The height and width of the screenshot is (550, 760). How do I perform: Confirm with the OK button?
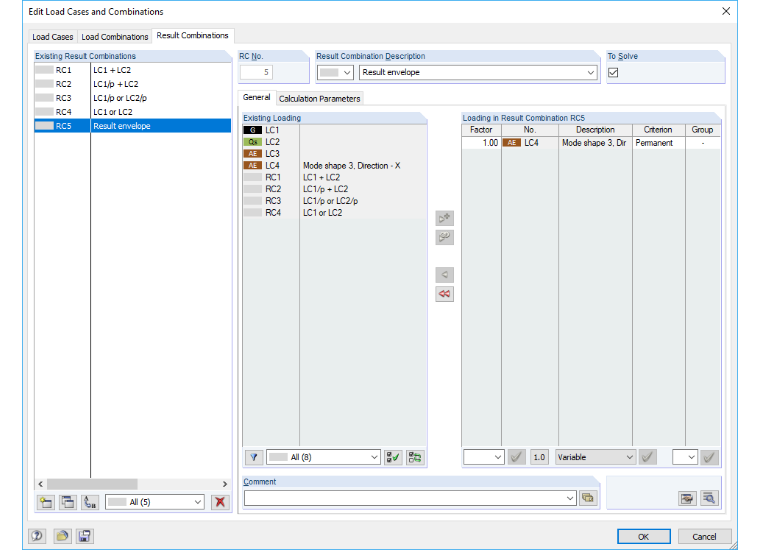(644, 536)
